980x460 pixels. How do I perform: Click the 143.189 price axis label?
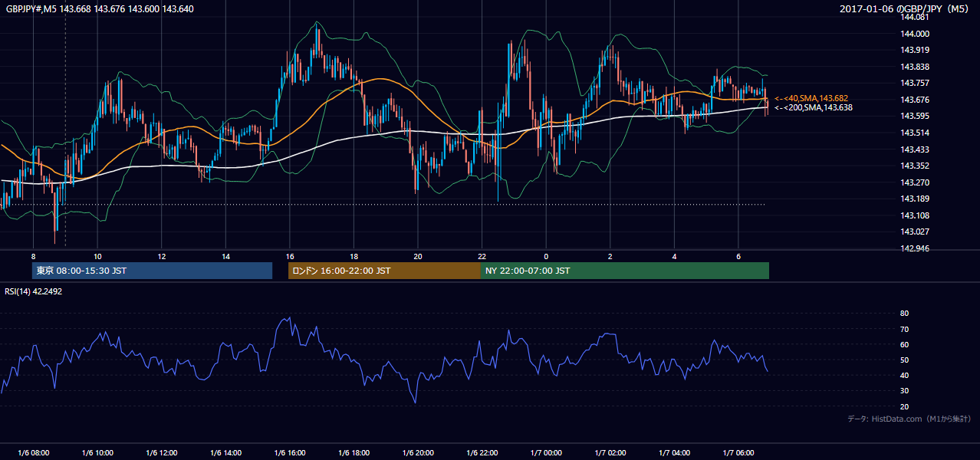tap(915, 199)
